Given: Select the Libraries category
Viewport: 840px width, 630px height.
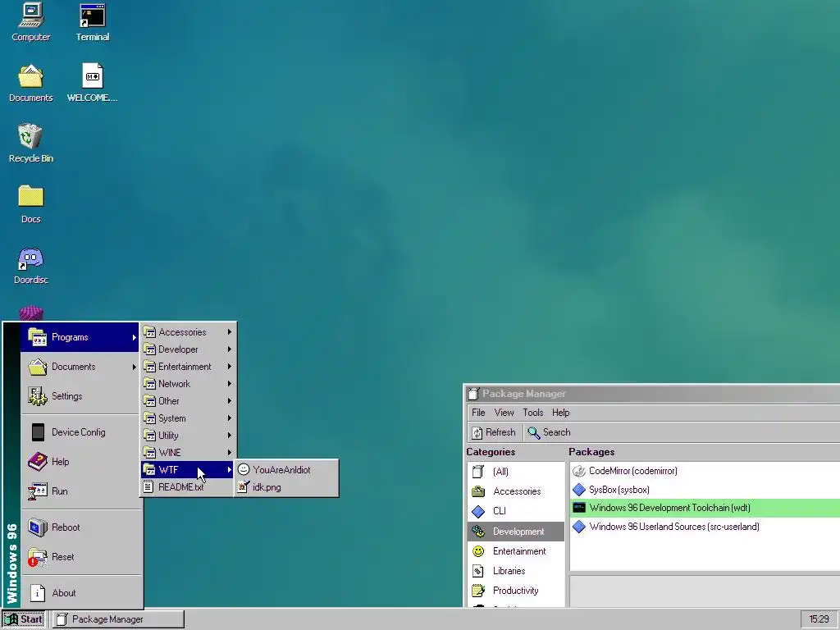Looking at the screenshot, I should [x=515, y=571].
